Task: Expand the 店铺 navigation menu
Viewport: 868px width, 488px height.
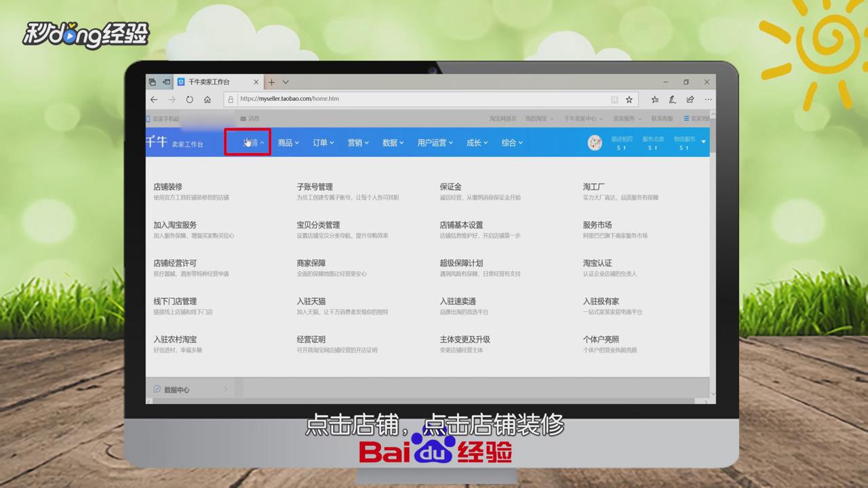Action: click(x=254, y=142)
